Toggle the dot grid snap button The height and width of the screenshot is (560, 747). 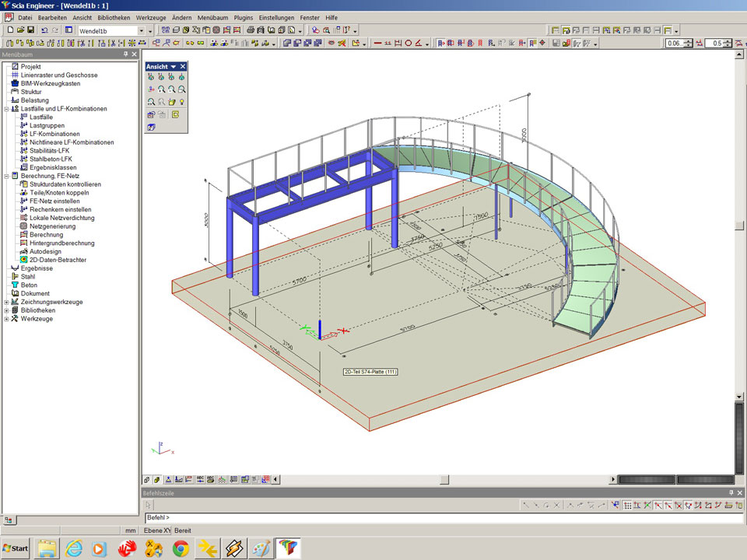[x=626, y=506]
